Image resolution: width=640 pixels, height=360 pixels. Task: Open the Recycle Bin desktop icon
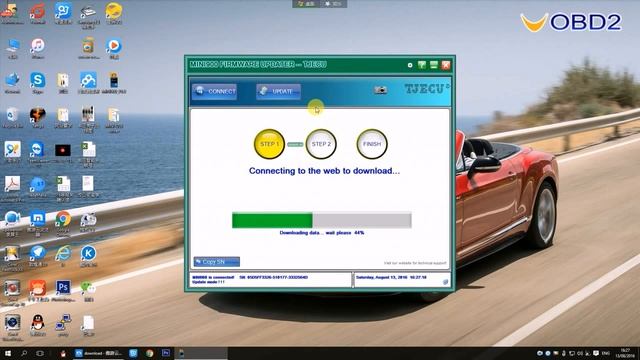tap(12, 117)
